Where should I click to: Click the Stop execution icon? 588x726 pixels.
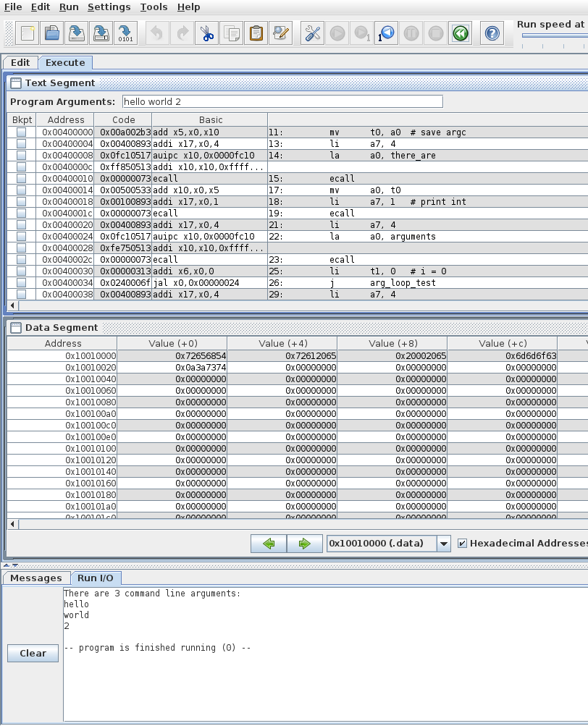[x=435, y=33]
